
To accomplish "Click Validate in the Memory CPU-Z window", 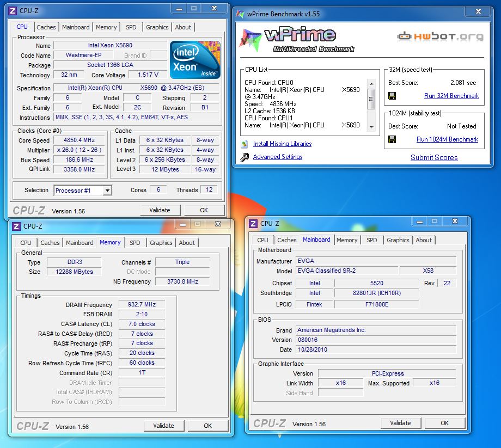I will (163, 426).
